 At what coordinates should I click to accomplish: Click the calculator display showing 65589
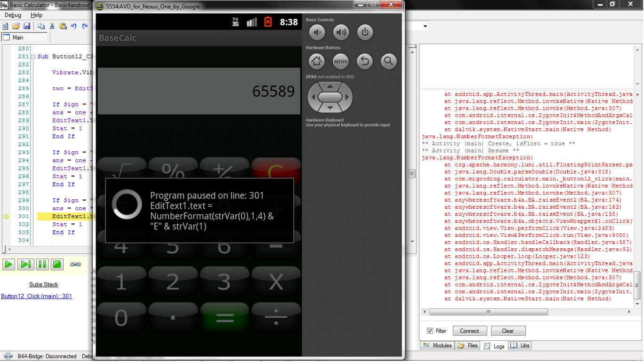click(x=199, y=91)
